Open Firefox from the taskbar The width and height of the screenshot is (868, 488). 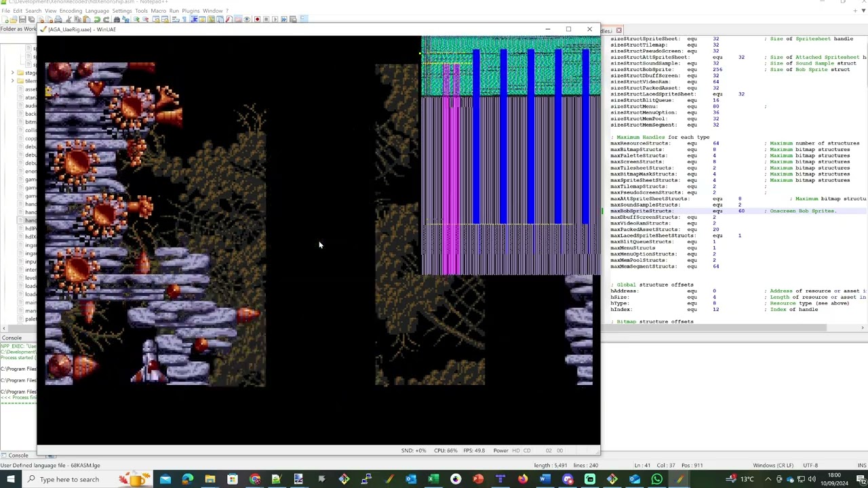(x=523, y=479)
